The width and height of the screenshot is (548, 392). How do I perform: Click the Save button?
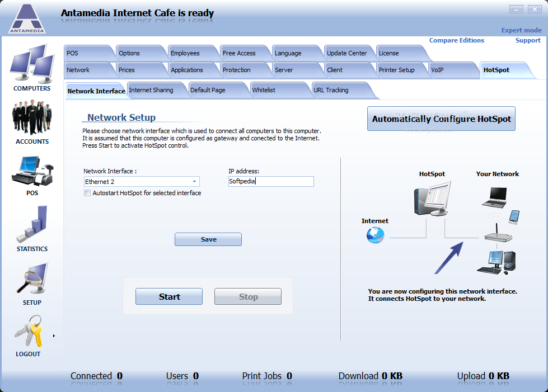coord(208,239)
